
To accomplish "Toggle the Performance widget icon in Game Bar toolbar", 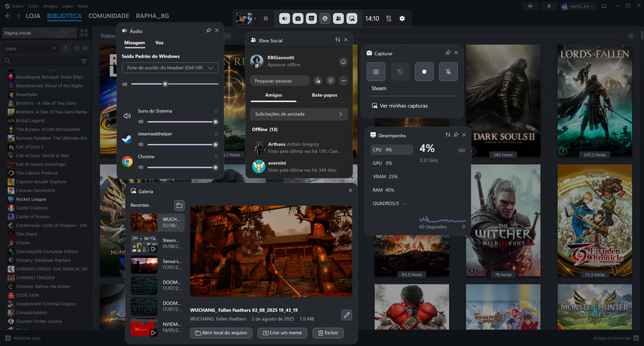I will (x=311, y=18).
